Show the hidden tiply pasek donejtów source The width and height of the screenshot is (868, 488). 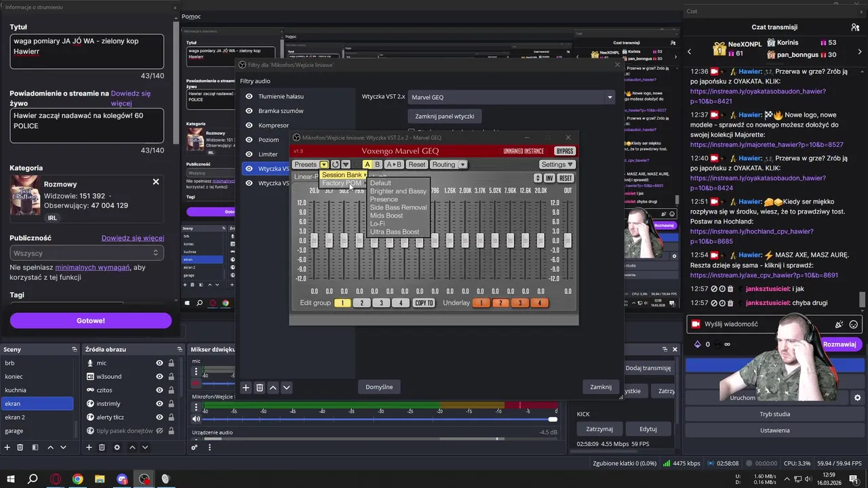(x=159, y=431)
